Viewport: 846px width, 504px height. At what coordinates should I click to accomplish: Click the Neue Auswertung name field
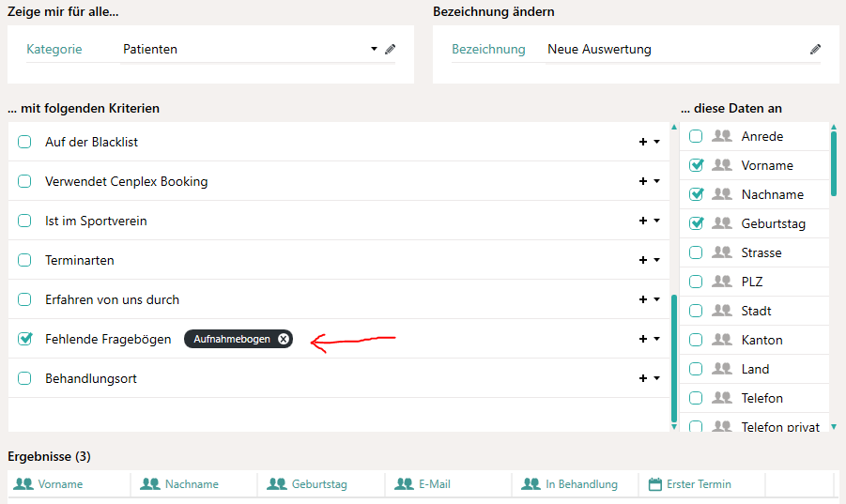(671, 50)
